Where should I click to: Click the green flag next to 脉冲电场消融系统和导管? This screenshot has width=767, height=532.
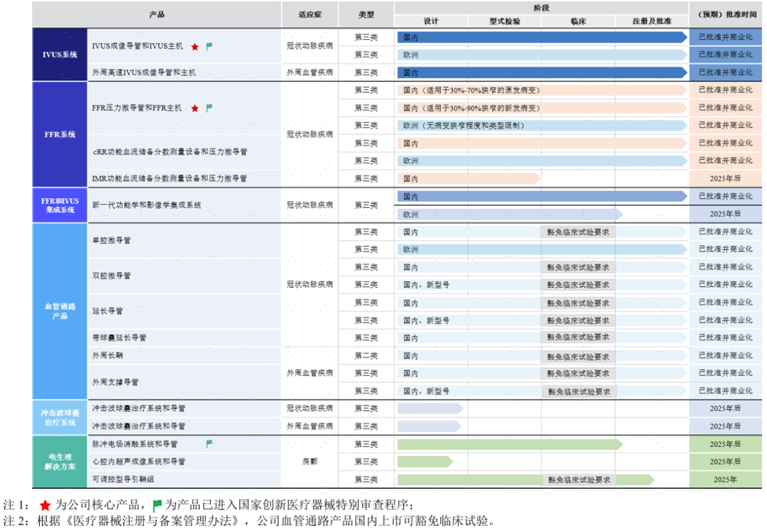(x=209, y=444)
